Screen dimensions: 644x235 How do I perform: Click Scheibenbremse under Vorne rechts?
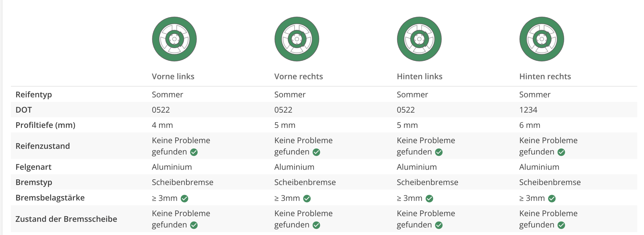pyautogui.click(x=305, y=182)
